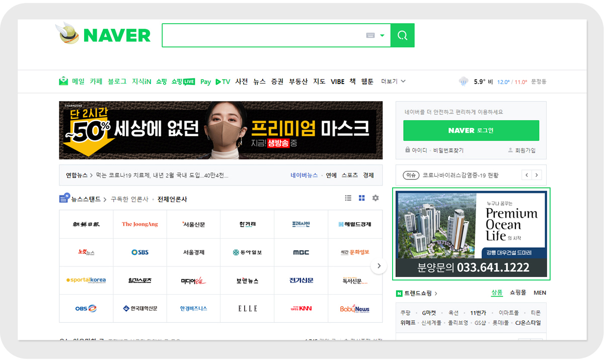Click the green NAVER 로그인 button
Viewport: 604px width, 364px height.
click(471, 130)
